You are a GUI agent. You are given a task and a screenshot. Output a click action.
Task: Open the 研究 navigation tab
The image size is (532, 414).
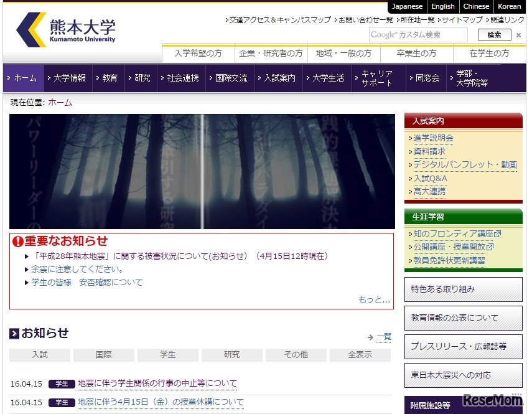pos(141,78)
